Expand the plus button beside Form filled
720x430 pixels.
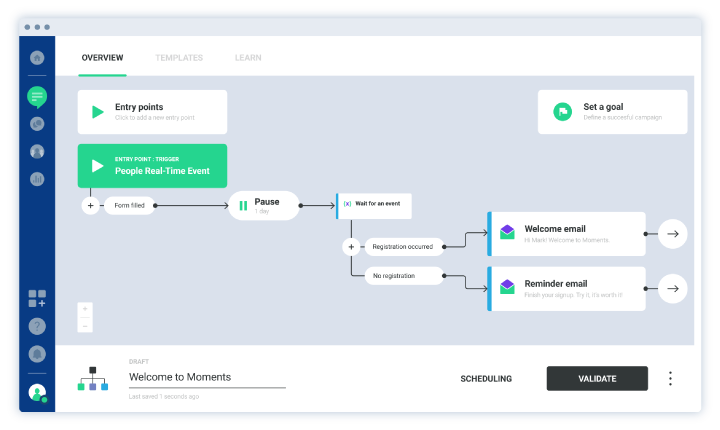(x=90, y=206)
